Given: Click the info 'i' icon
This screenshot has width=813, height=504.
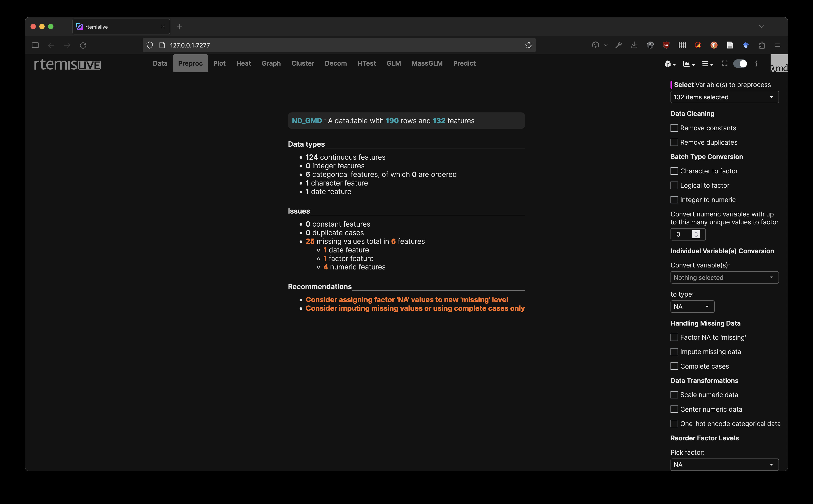Looking at the screenshot, I should (x=756, y=64).
